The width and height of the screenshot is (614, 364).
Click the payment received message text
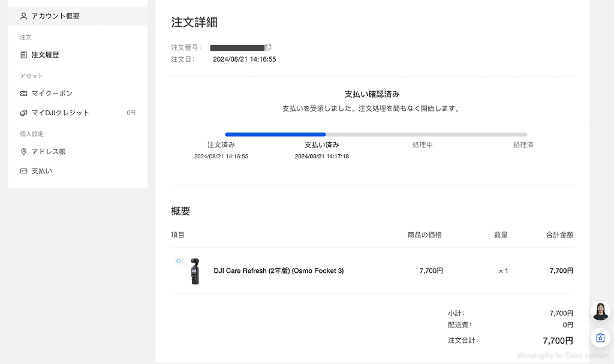tap(371, 109)
